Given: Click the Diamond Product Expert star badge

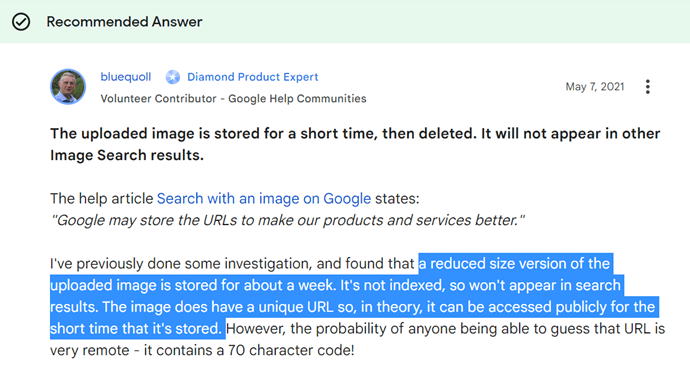Looking at the screenshot, I should click(172, 77).
